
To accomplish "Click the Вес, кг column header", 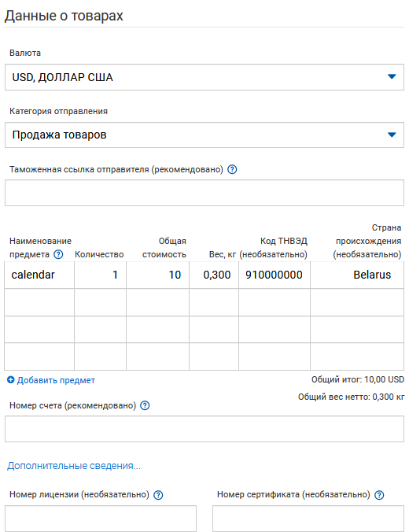I will coord(222,254).
